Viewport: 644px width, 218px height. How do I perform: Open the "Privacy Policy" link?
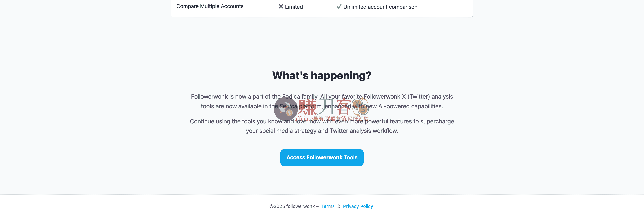tap(358, 206)
